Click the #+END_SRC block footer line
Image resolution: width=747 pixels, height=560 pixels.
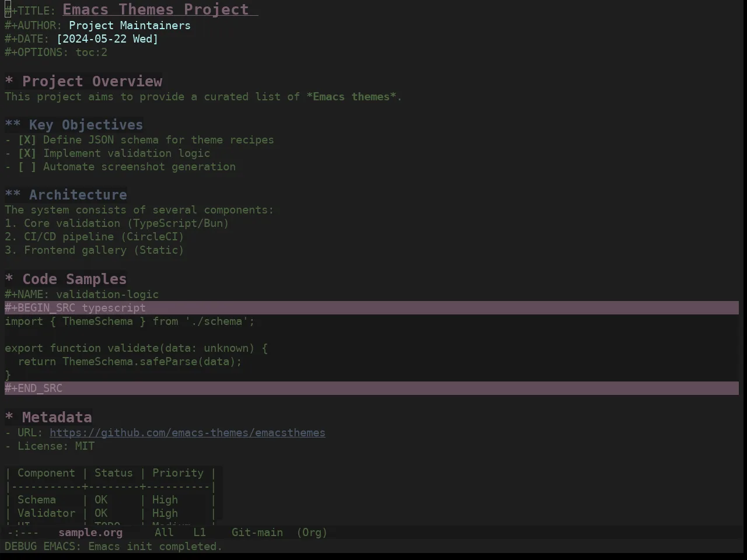(372, 388)
